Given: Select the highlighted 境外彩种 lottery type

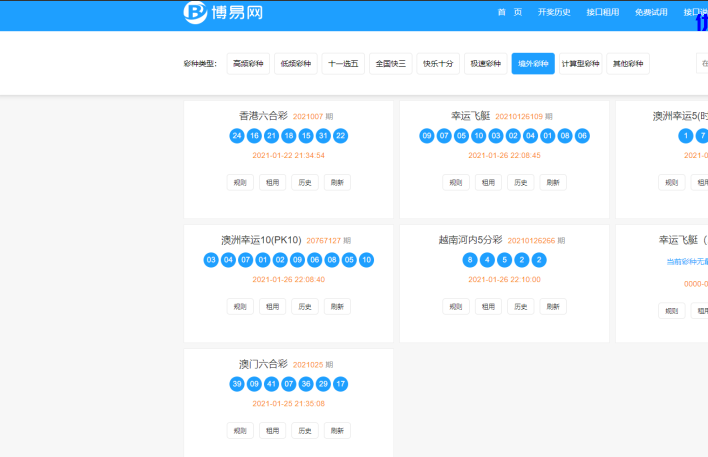Looking at the screenshot, I should [533, 64].
